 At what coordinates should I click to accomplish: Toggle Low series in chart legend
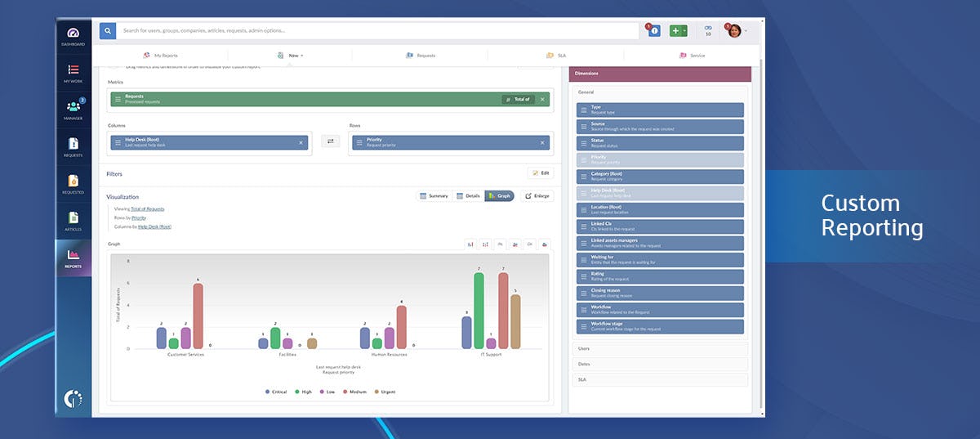(328, 392)
